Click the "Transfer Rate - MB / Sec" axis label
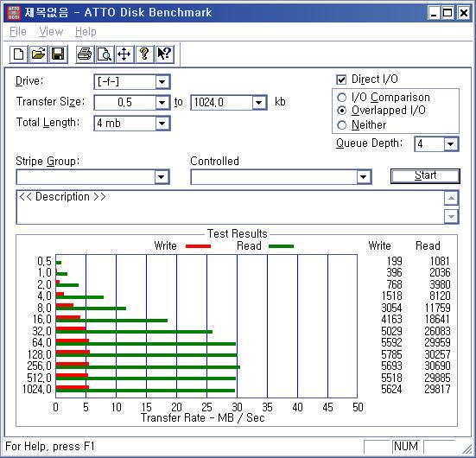 click(203, 418)
